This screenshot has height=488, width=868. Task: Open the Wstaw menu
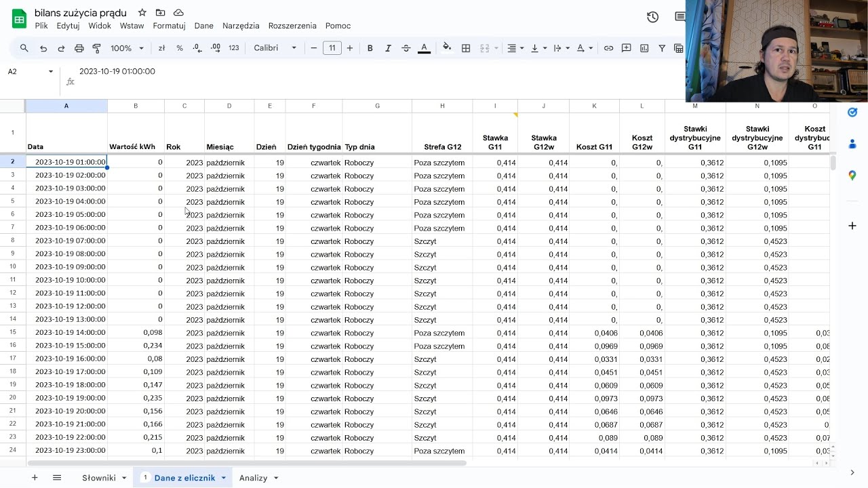pos(132,26)
